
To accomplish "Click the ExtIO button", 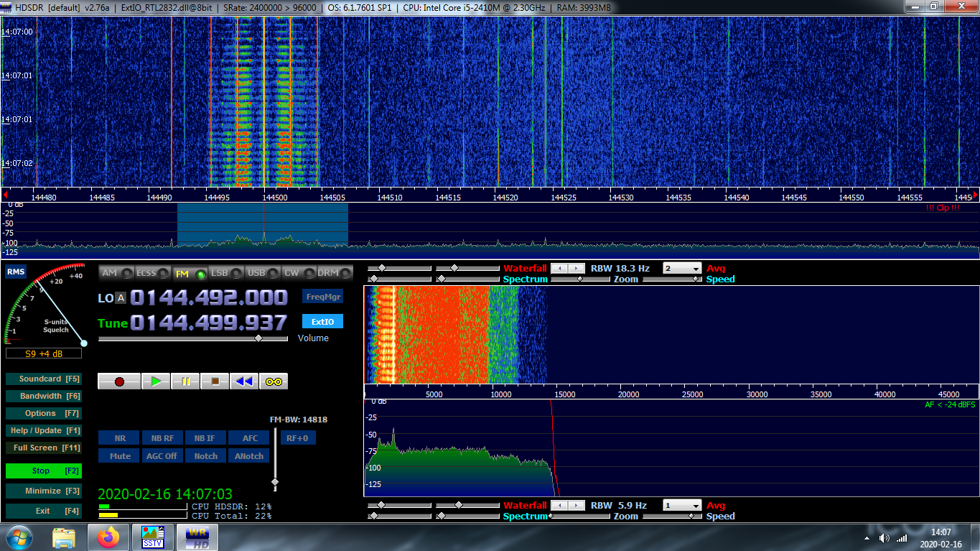I will (x=322, y=322).
